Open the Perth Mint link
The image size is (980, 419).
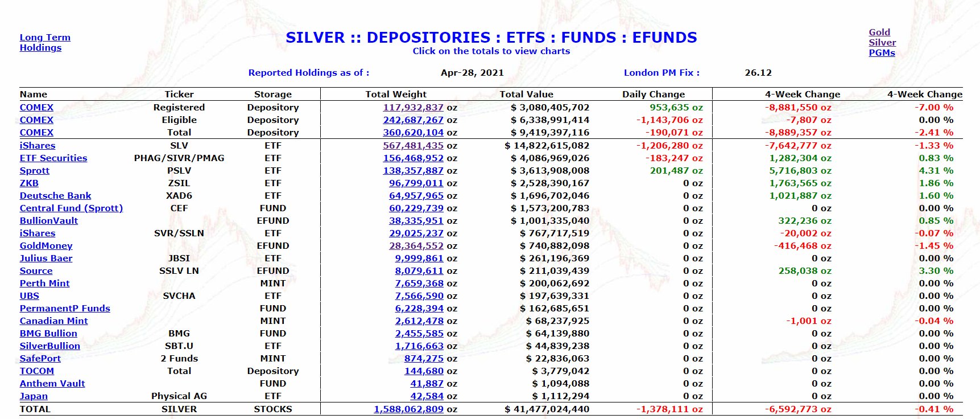pos(44,284)
